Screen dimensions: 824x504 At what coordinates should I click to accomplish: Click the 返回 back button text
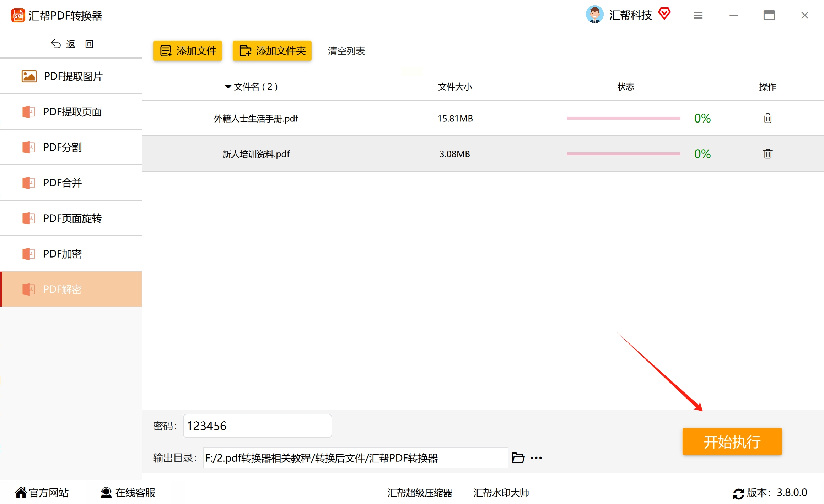(x=80, y=44)
